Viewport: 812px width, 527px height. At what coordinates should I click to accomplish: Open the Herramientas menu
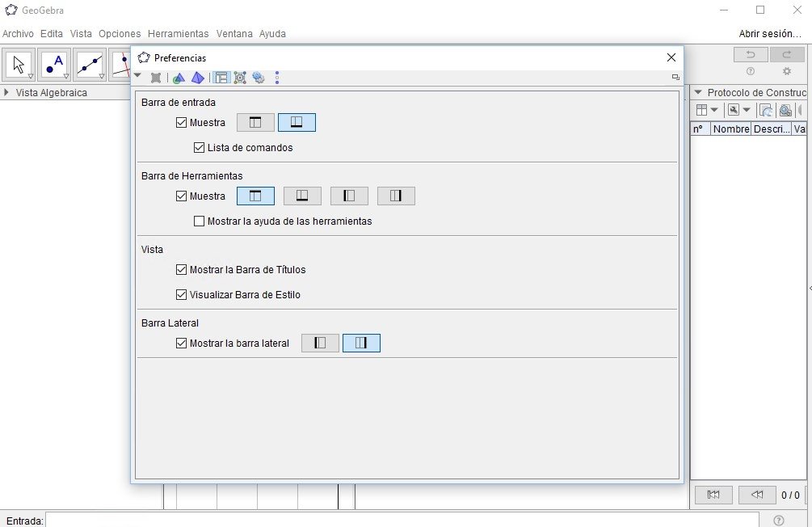178,34
